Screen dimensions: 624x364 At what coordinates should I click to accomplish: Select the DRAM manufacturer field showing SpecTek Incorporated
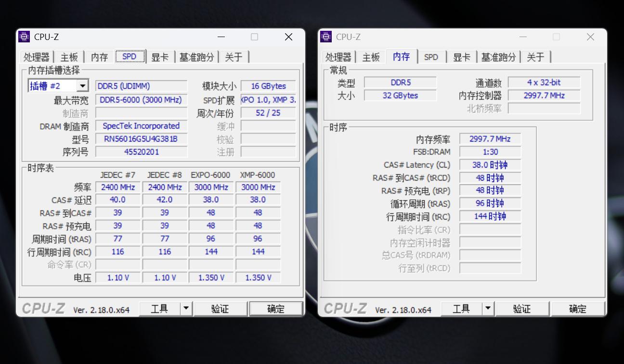click(x=141, y=126)
